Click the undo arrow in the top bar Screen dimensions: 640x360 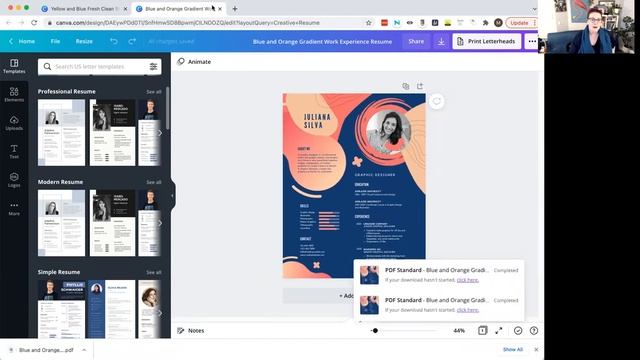coord(114,41)
